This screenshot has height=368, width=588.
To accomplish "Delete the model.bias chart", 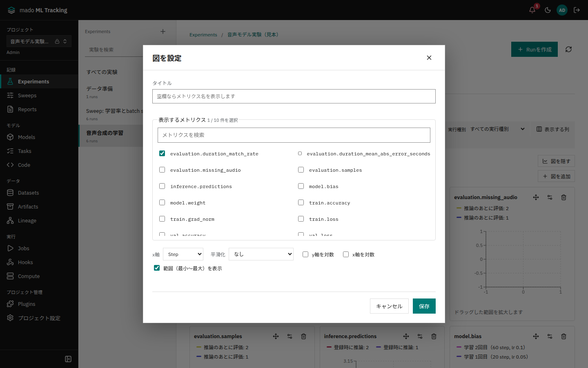I will click(x=564, y=337).
